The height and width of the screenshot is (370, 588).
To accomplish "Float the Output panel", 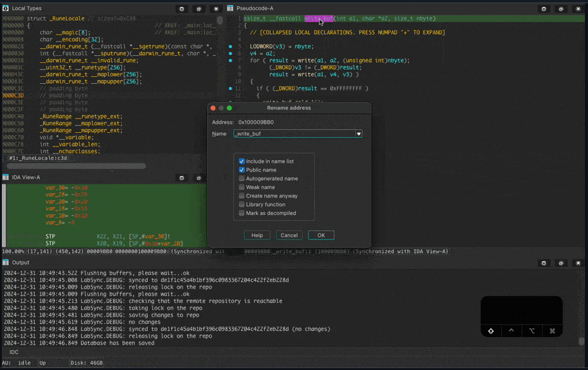I will point(561,263).
